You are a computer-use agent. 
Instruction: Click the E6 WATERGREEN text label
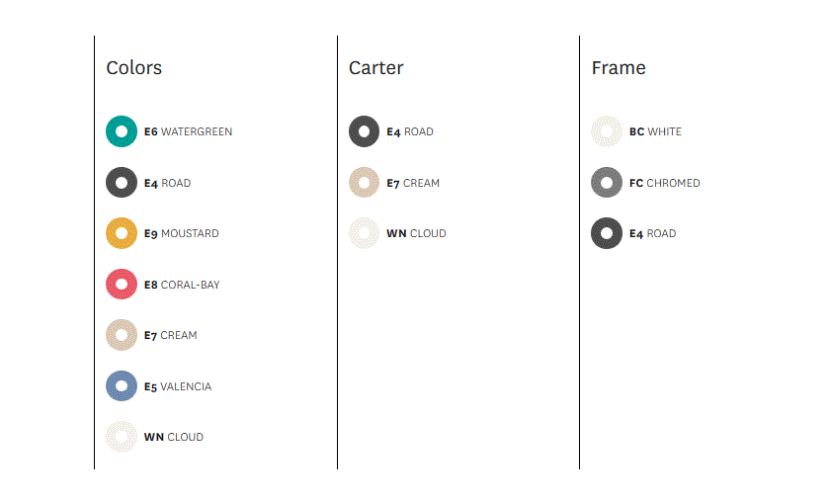[x=188, y=131]
